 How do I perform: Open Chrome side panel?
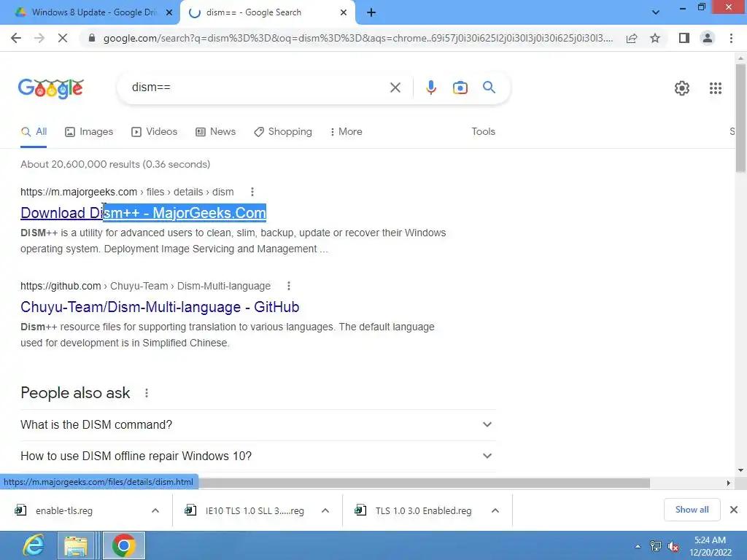point(684,38)
